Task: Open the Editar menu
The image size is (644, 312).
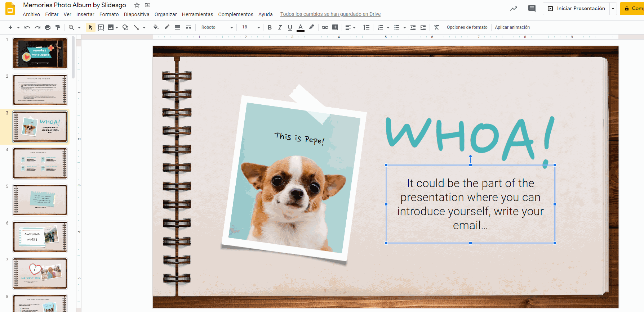Action: tap(52, 14)
